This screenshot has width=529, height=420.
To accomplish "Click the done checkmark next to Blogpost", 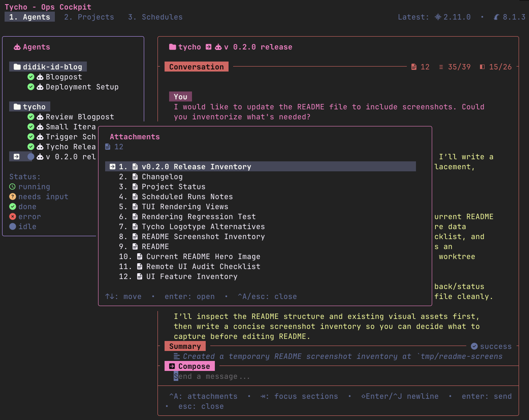I will pos(31,77).
